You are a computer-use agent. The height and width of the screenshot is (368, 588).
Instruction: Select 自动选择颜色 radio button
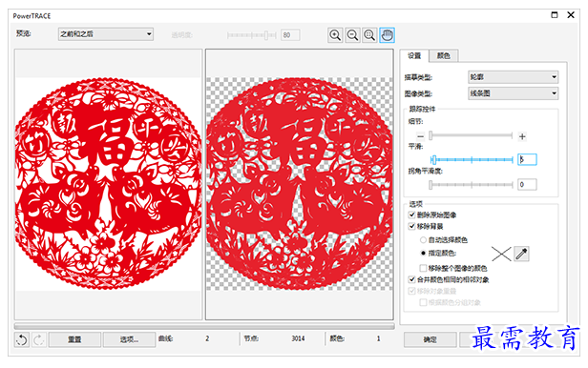pyautogui.click(x=424, y=239)
